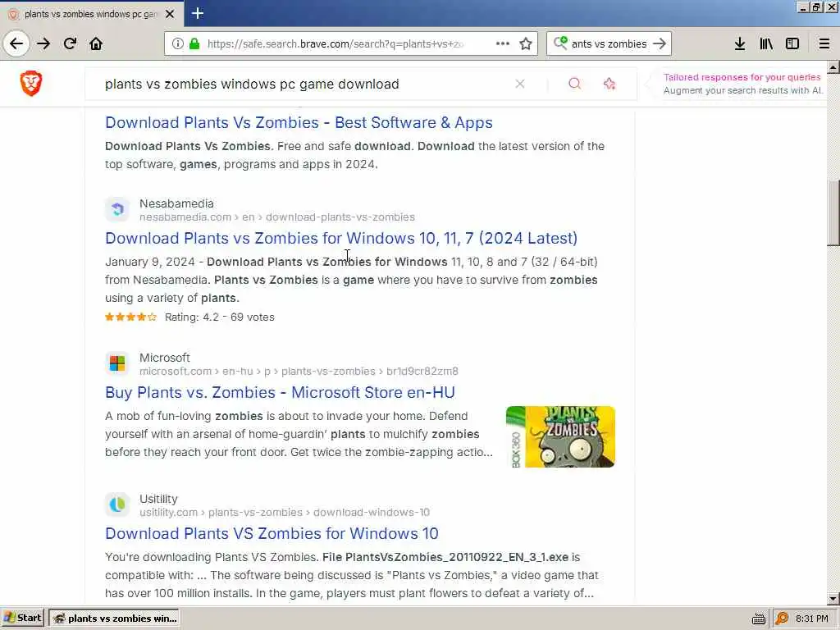Image resolution: width=840 pixels, height=630 pixels.
Task: Show site information for the page
Action: (x=177, y=43)
